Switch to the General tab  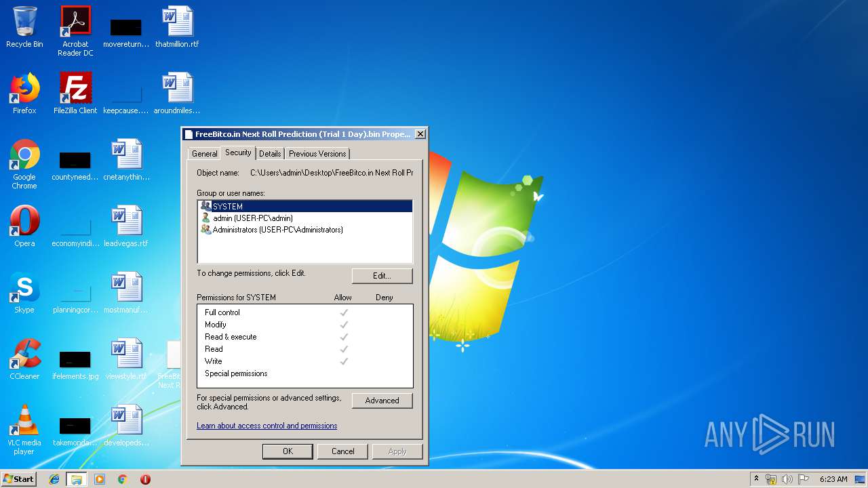click(204, 154)
